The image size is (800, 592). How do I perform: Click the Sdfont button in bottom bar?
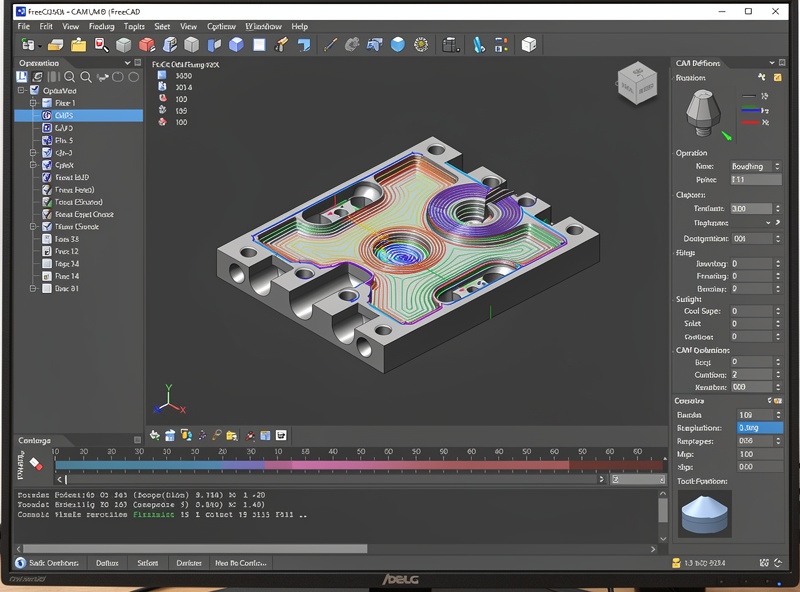point(147,563)
